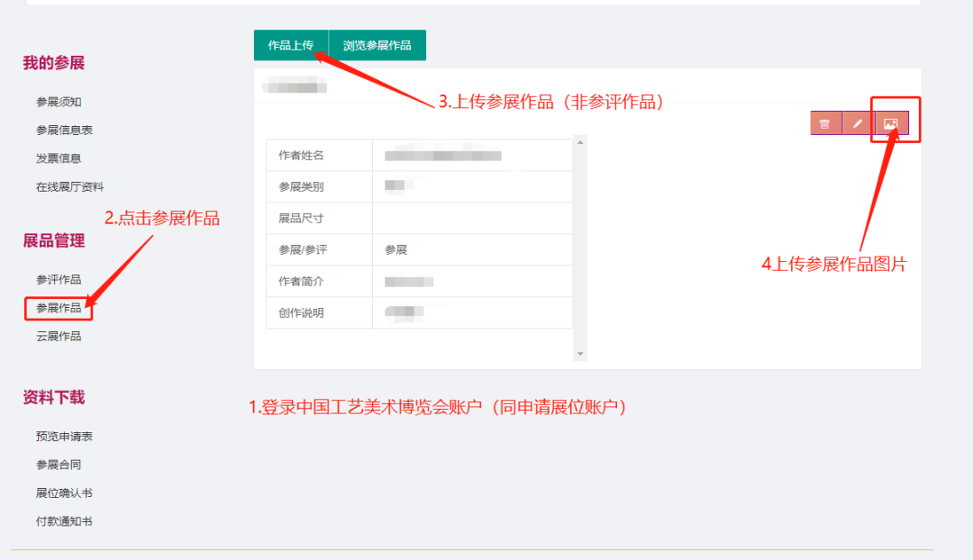Click the pencil icon to edit artwork info
Image resolution: width=973 pixels, height=560 pixels.
(857, 123)
